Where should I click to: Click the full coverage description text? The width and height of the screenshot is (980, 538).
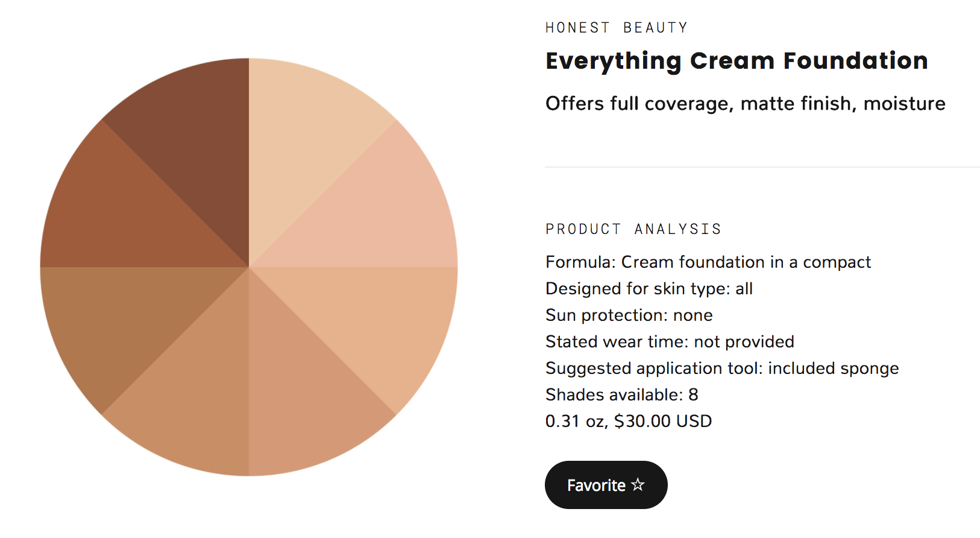[745, 104]
